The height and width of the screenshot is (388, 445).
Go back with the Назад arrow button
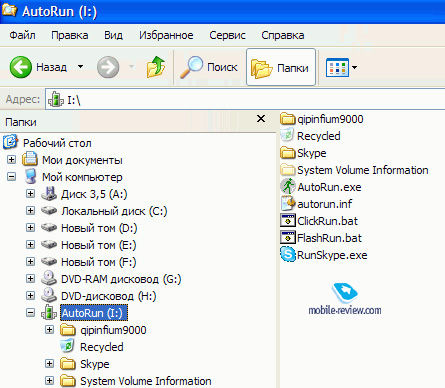click(x=21, y=67)
